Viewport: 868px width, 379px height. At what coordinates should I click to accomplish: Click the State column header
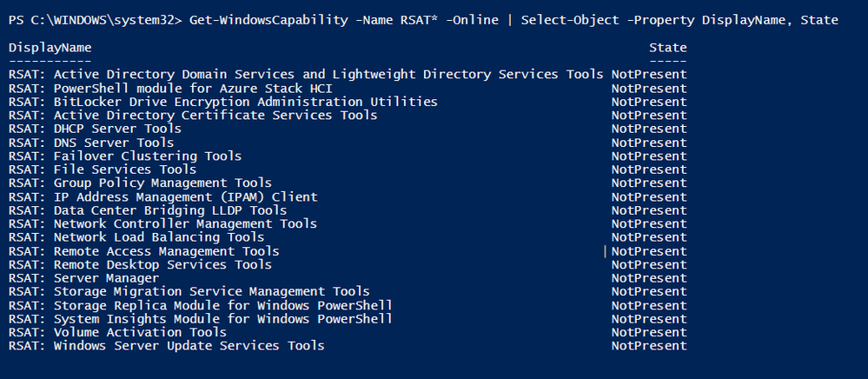pyautogui.click(x=667, y=48)
